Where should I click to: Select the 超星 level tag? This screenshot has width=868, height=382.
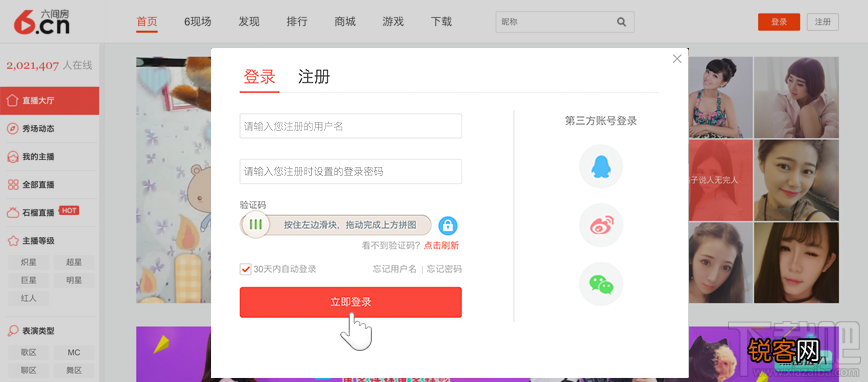[74, 262]
